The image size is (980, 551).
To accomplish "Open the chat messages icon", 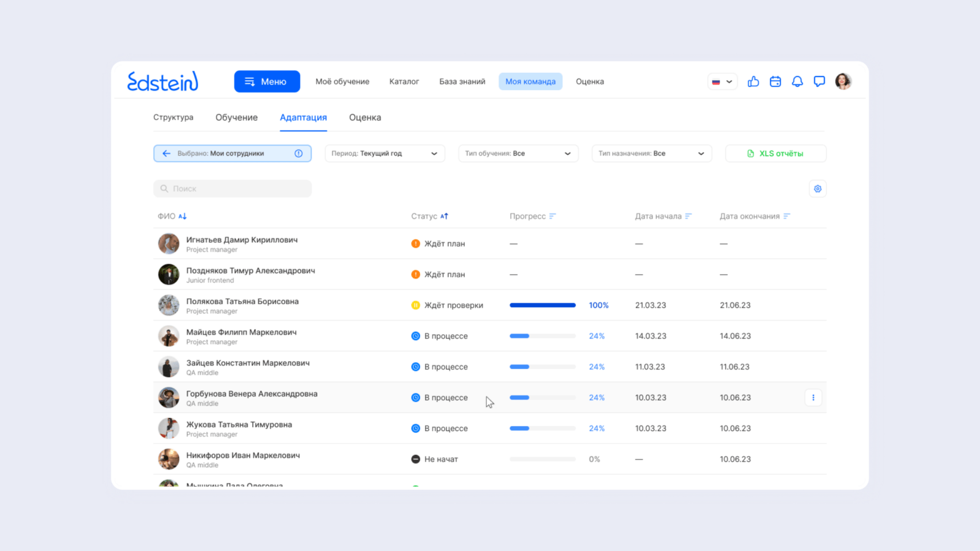I will pyautogui.click(x=819, y=81).
